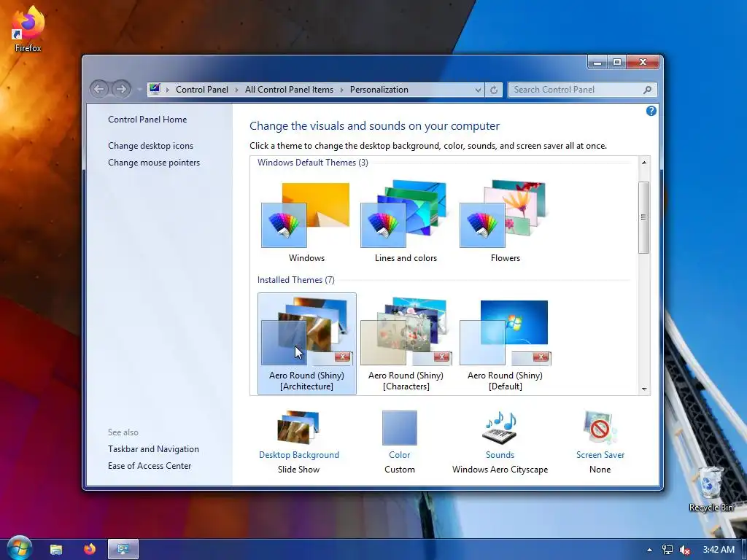Open the blue Help question mark
Screen dimensions: 747x560
point(651,111)
